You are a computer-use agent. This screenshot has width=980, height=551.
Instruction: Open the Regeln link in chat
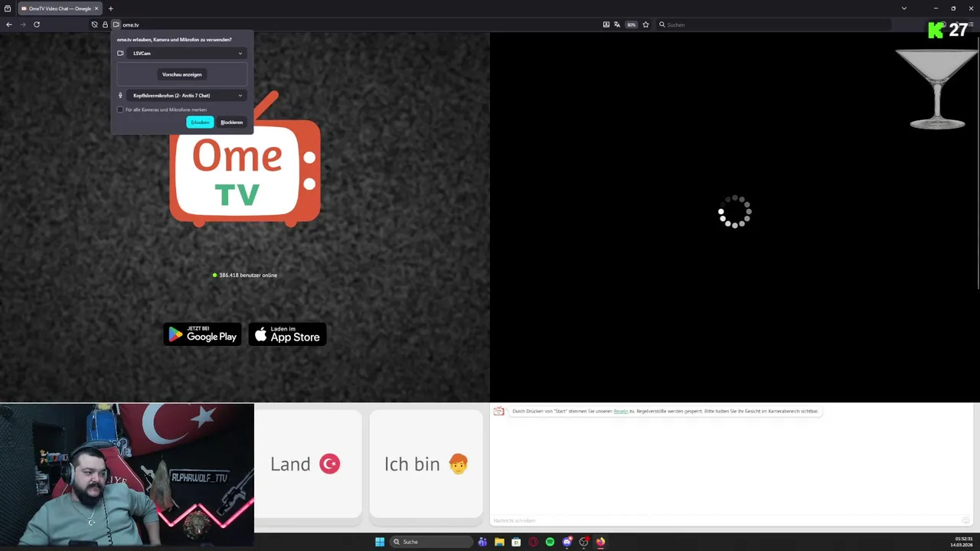621,411
